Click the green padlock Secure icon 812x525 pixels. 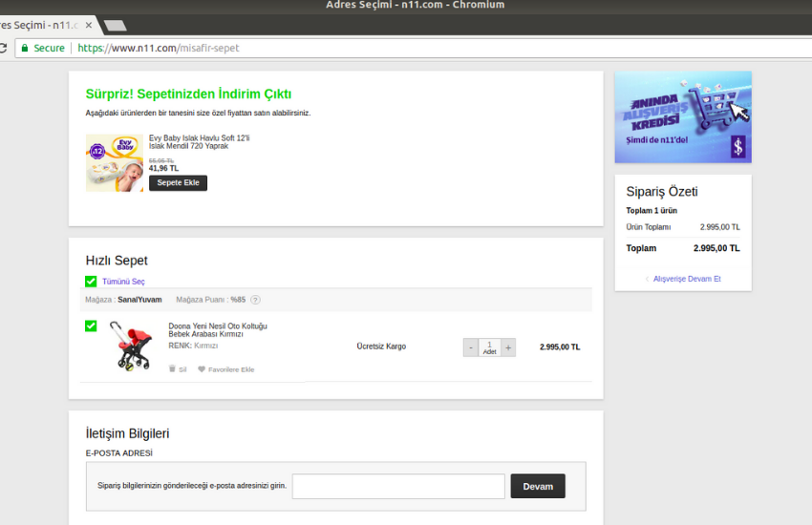click(25, 48)
